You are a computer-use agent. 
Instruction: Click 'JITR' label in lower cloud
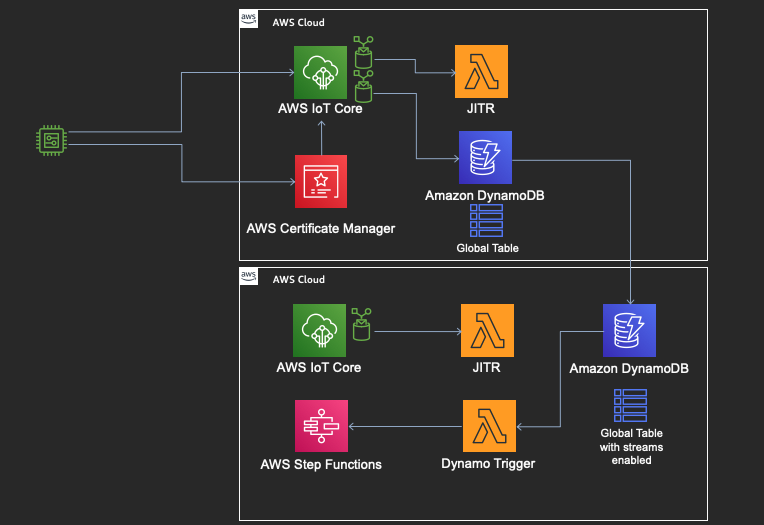[x=486, y=367]
